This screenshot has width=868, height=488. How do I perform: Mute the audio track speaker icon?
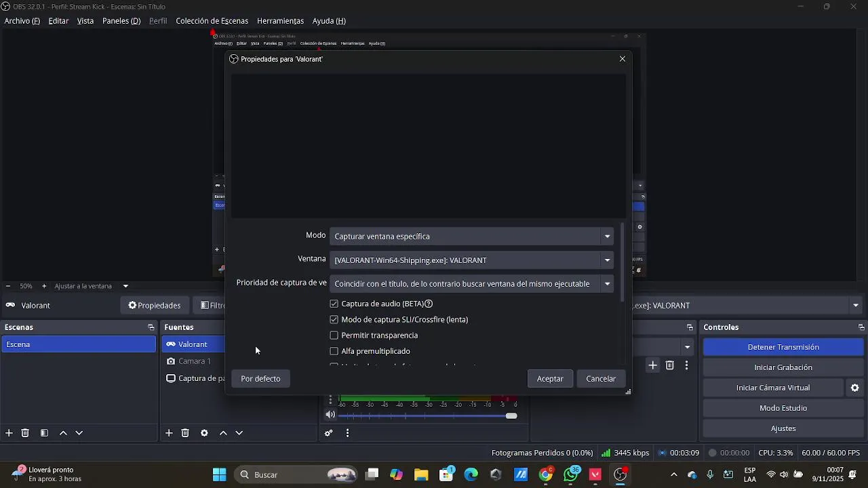[x=330, y=415]
